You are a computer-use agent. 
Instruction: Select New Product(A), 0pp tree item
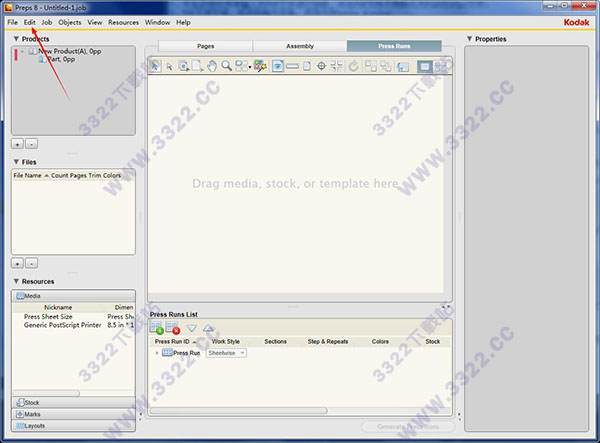pyautogui.click(x=65, y=51)
